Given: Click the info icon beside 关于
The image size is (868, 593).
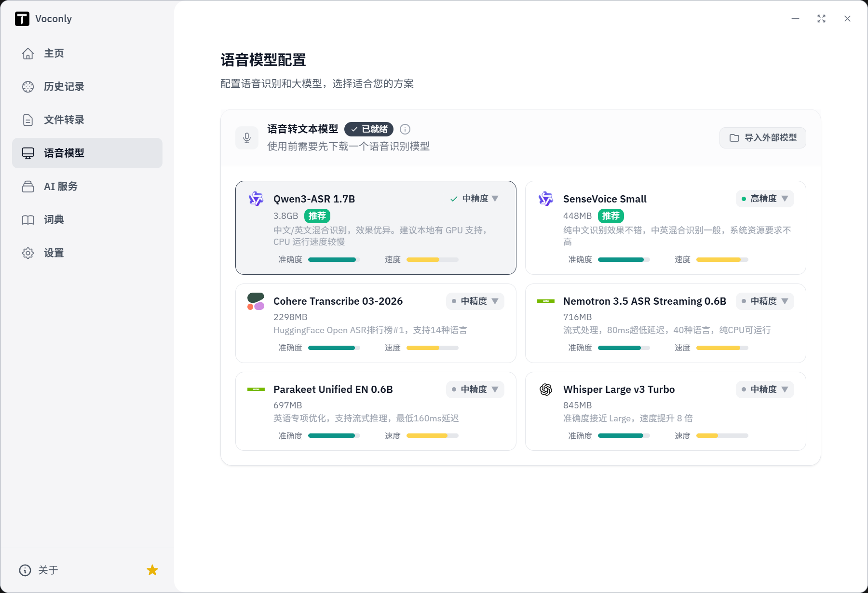Looking at the screenshot, I should click(25, 570).
